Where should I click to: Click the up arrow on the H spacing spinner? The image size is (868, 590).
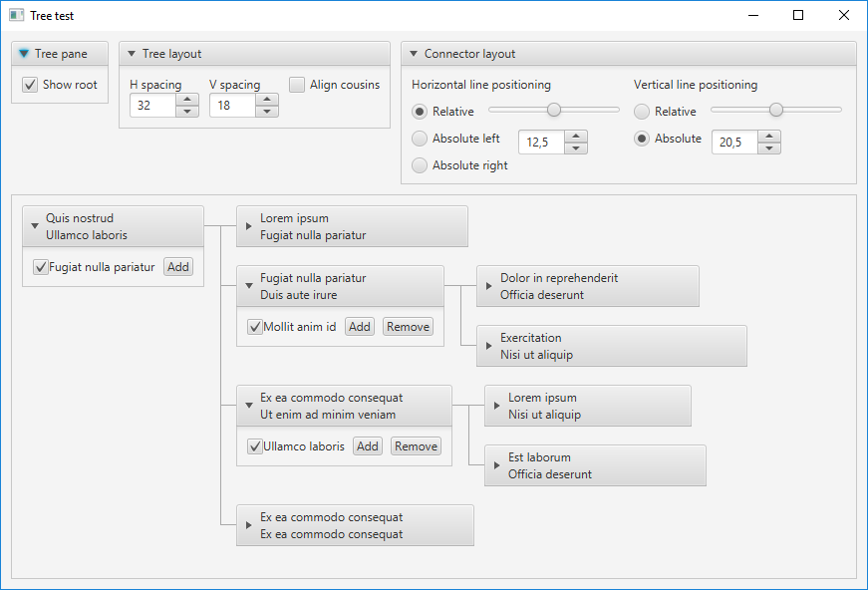tap(189, 99)
